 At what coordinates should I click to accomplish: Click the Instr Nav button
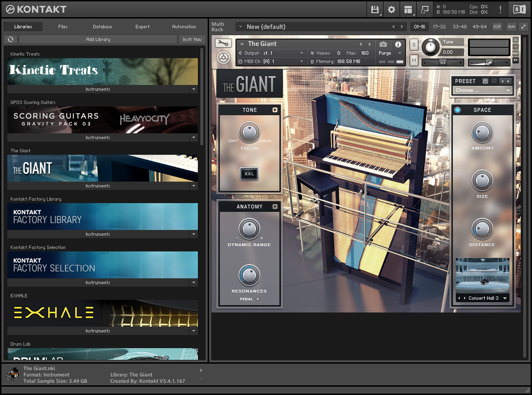tap(192, 40)
